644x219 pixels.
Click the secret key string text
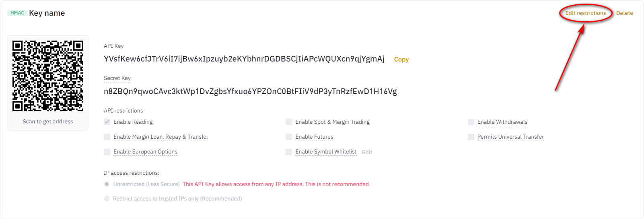coord(250,91)
